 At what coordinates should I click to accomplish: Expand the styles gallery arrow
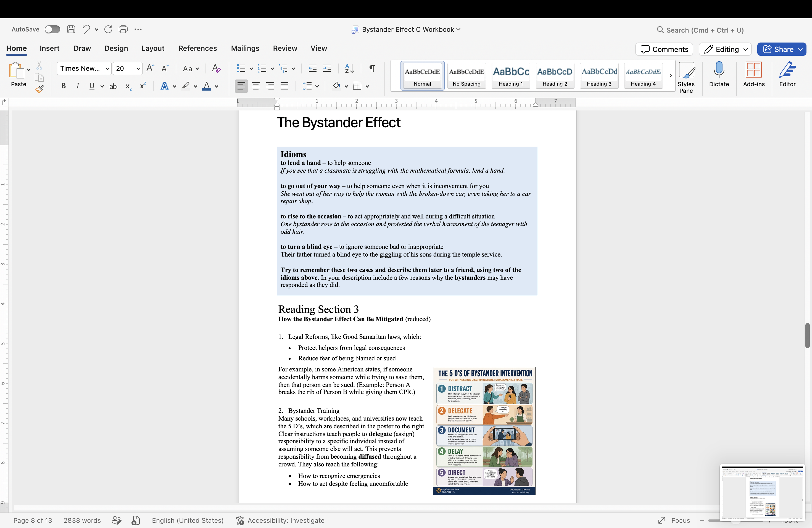click(670, 76)
